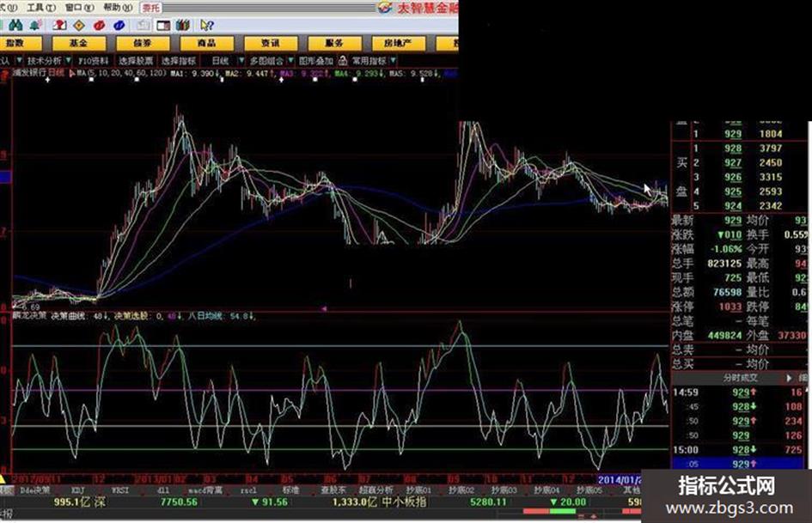Switch to the 查股东 tab
812x523 pixels.
point(333,490)
